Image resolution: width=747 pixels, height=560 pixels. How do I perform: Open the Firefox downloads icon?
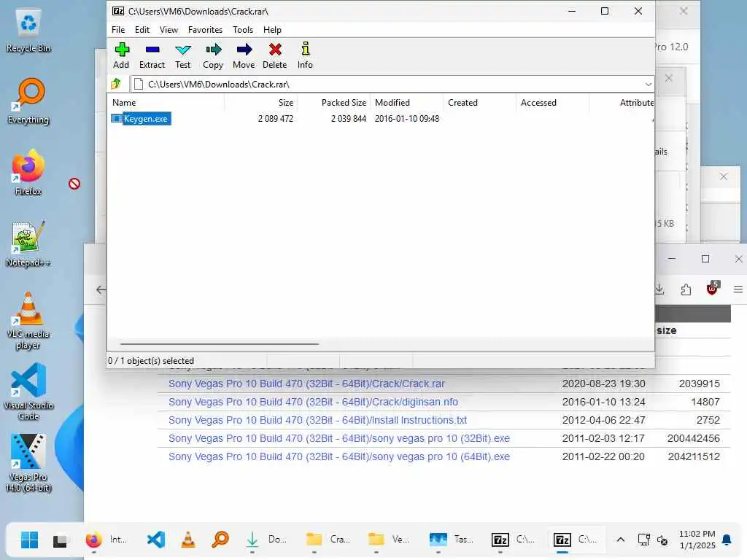coord(659,289)
